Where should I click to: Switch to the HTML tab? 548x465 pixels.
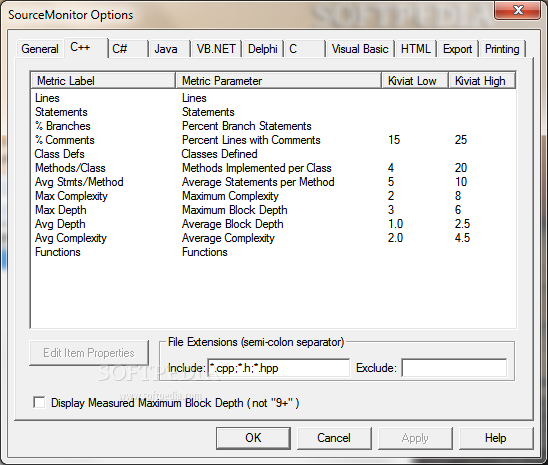416,49
